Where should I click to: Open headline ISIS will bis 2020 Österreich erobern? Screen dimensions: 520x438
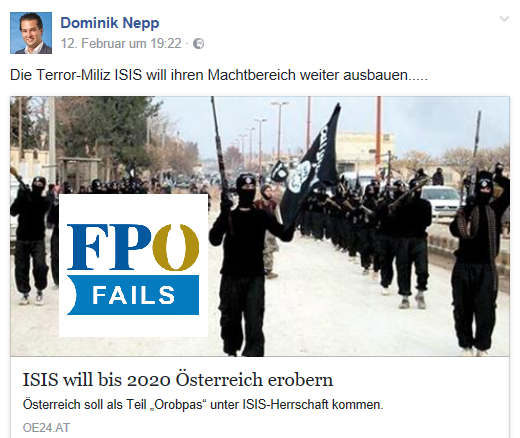178,380
